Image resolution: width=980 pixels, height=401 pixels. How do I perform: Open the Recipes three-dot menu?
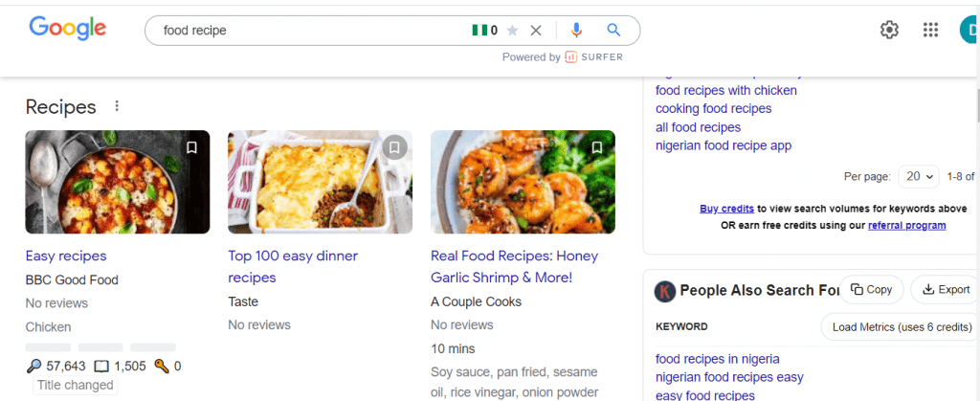click(x=116, y=106)
